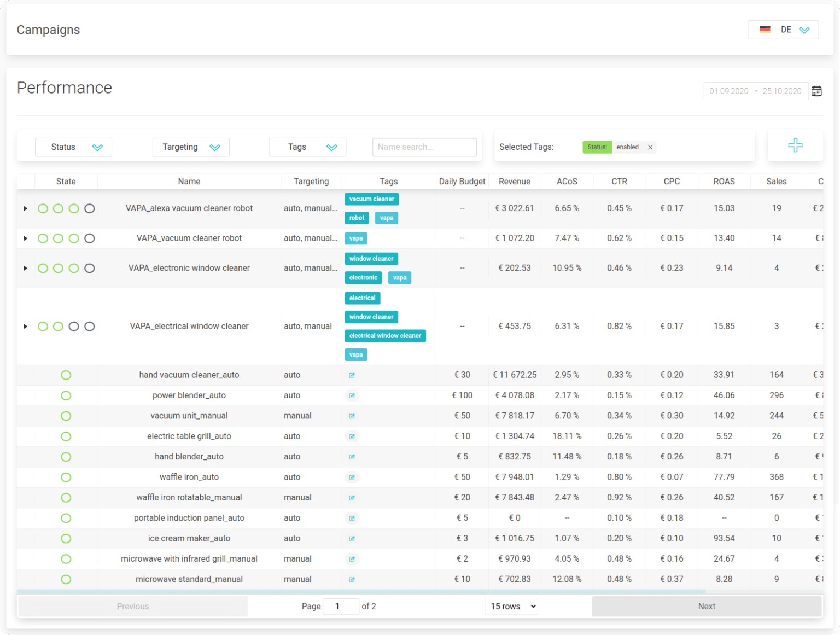Edit tags for microwave standard_manual row
This screenshot has width=840, height=635.
[352, 580]
